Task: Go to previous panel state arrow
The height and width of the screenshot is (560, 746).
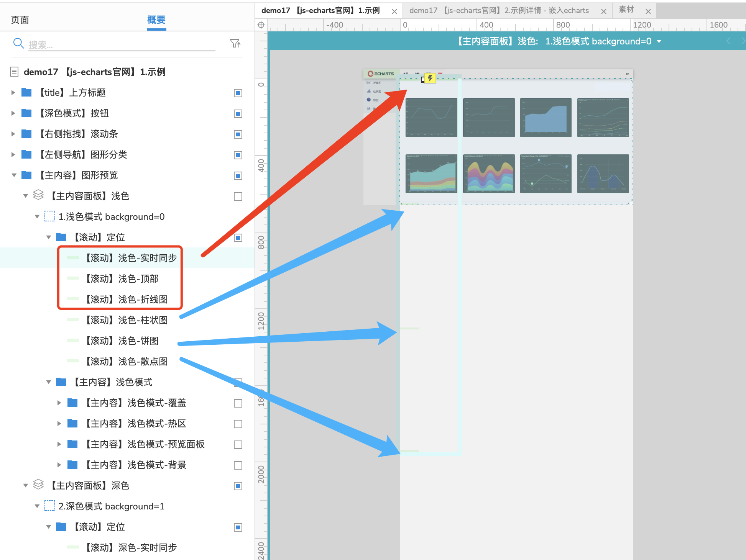Action: coord(728,41)
